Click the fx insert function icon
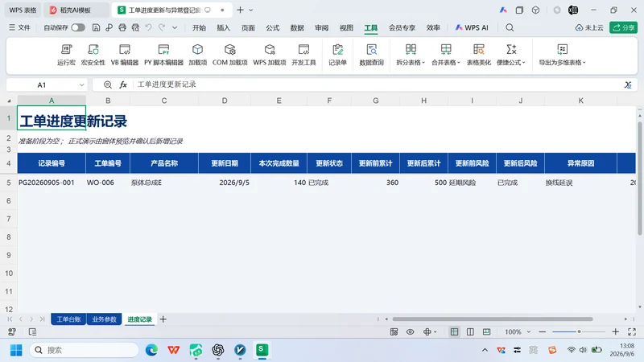Image resolution: width=644 pixels, height=362 pixels. pyautogui.click(x=123, y=84)
